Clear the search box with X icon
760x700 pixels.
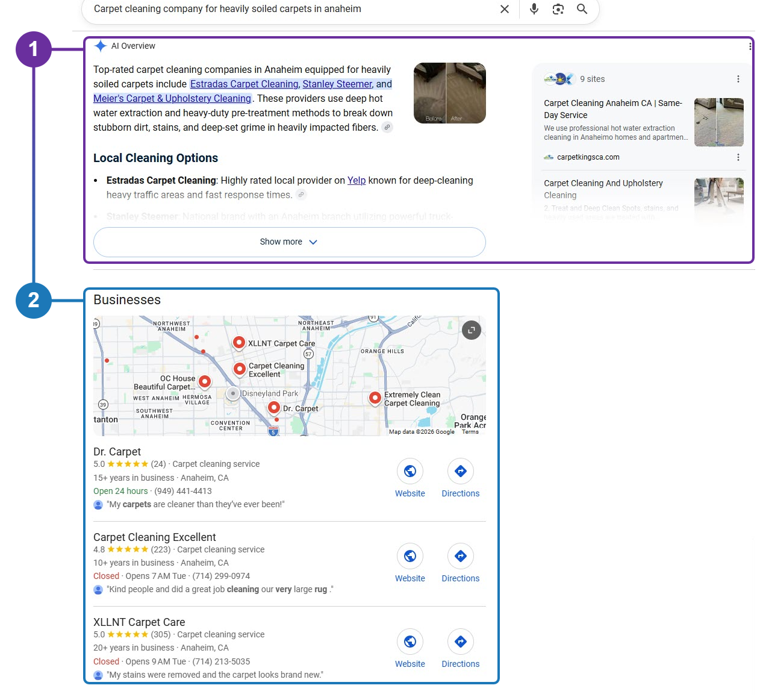[505, 9]
